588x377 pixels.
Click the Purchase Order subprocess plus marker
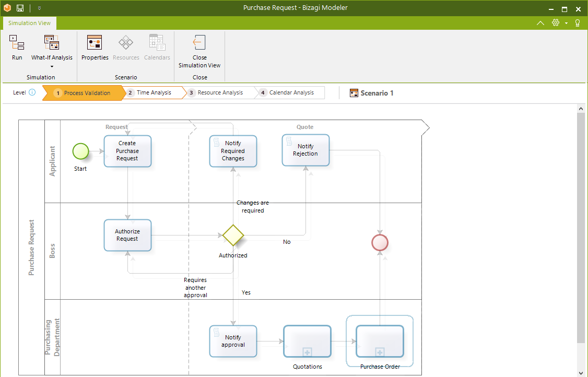pyautogui.click(x=380, y=352)
